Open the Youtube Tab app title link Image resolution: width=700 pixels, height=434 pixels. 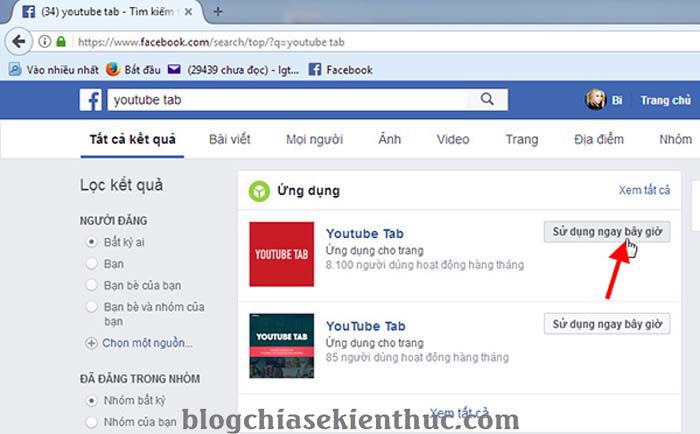pyautogui.click(x=364, y=234)
